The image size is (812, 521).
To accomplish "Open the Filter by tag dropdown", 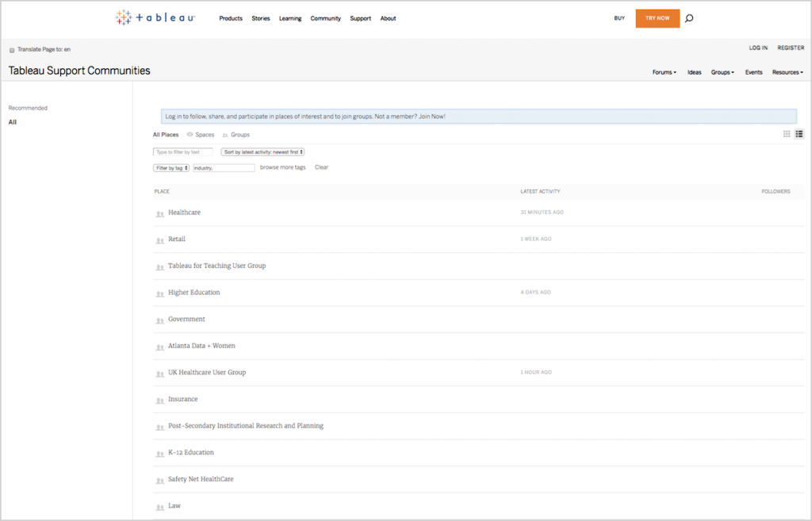I will click(171, 168).
